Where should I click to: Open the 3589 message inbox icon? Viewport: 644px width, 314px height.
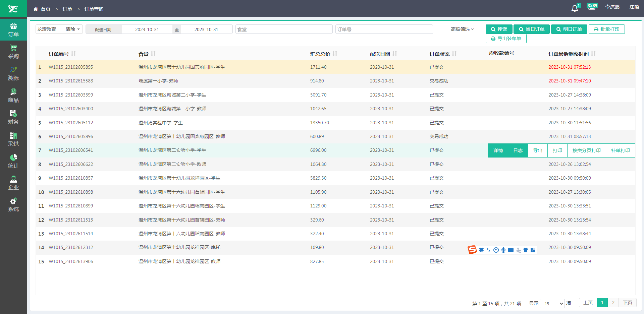pos(592,7)
